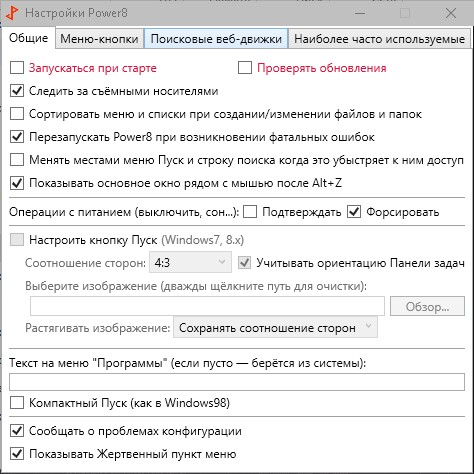Switch to Наиболее часто используемые tab
474x474 pixels.
[x=379, y=39]
